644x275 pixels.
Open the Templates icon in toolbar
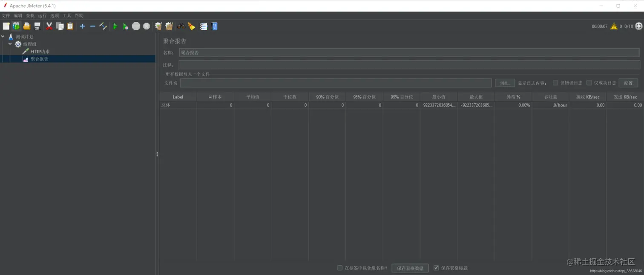[16, 26]
